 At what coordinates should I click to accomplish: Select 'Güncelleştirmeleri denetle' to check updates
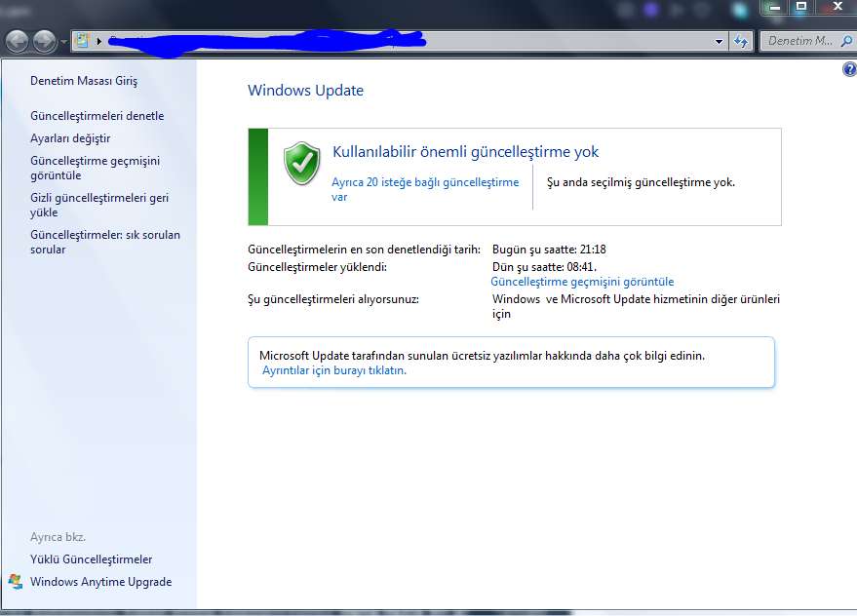97,116
